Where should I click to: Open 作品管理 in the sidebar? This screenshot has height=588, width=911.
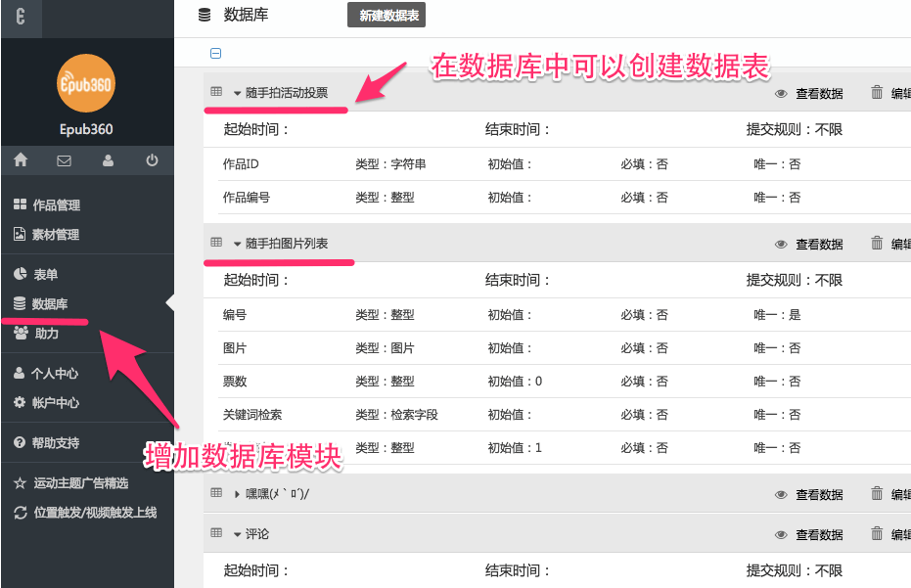click(x=56, y=205)
